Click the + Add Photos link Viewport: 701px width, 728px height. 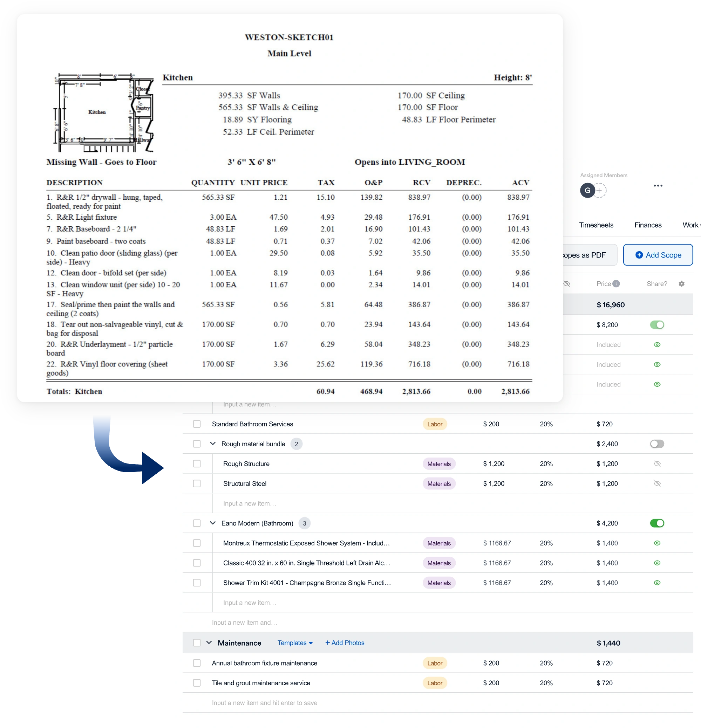point(345,643)
